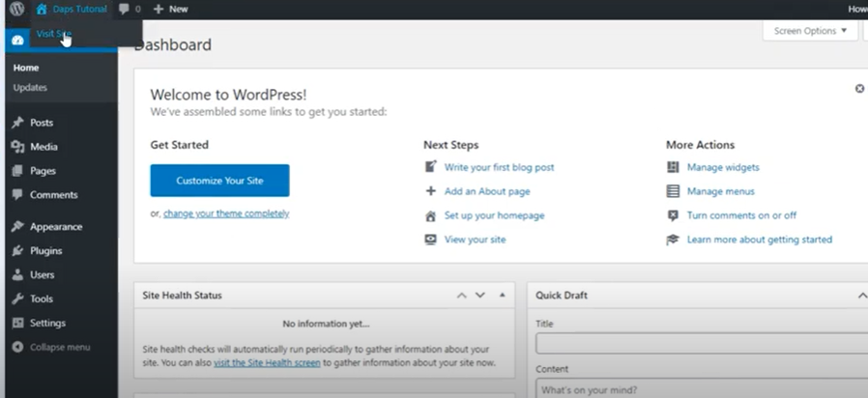This screenshot has height=398, width=868.
Task: Move Site Health Status box down
Action: (480, 296)
